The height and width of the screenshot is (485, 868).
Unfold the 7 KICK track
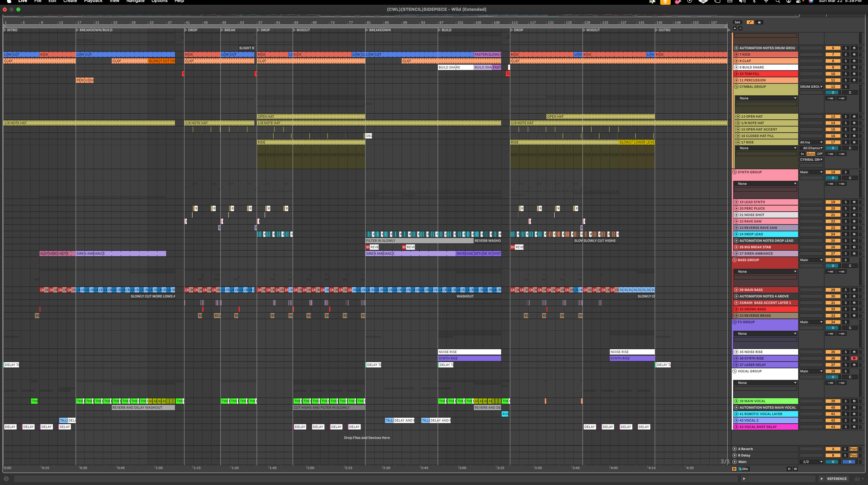coord(736,54)
